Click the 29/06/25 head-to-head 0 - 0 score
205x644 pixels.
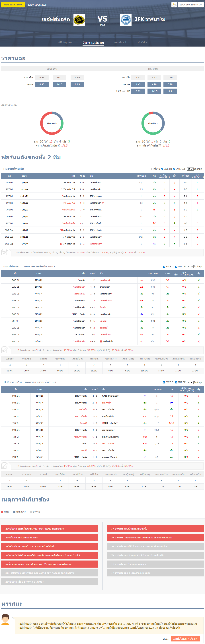coord(82,183)
